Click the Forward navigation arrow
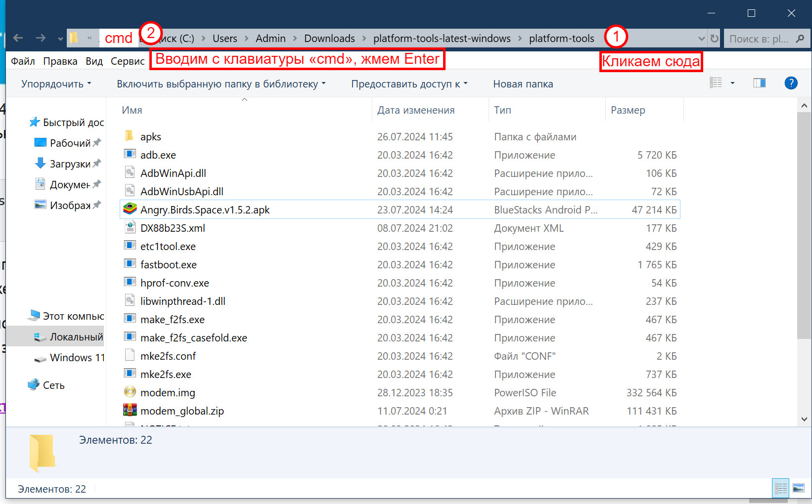The height and width of the screenshot is (504, 812). coord(41,38)
